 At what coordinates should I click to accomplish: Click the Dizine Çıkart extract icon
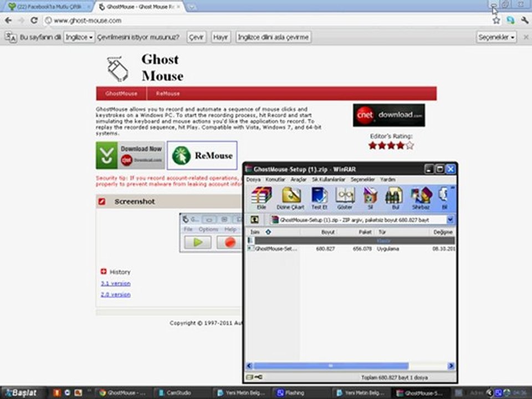(x=290, y=198)
